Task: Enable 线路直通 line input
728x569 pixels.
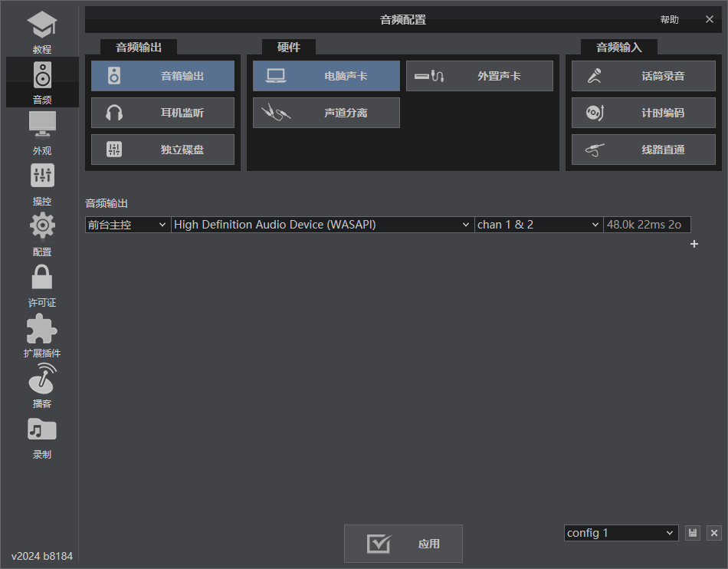Action: (x=643, y=150)
